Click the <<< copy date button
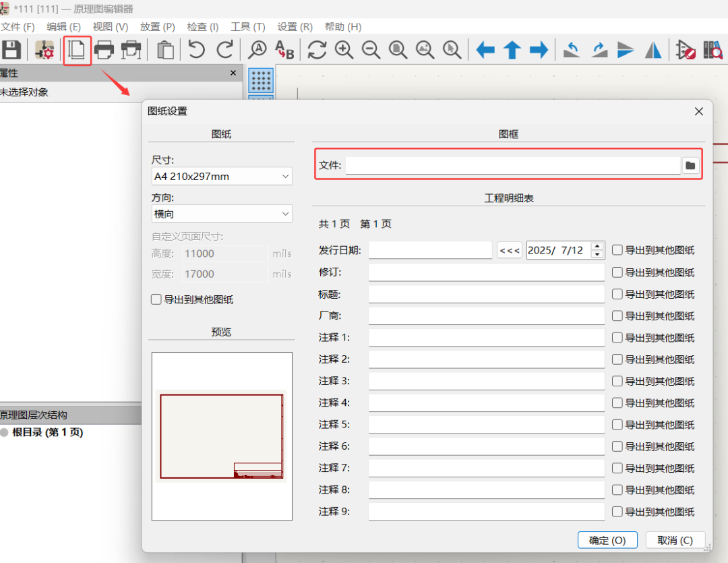Viewport: 728px width, 563px height. point(510,250)
